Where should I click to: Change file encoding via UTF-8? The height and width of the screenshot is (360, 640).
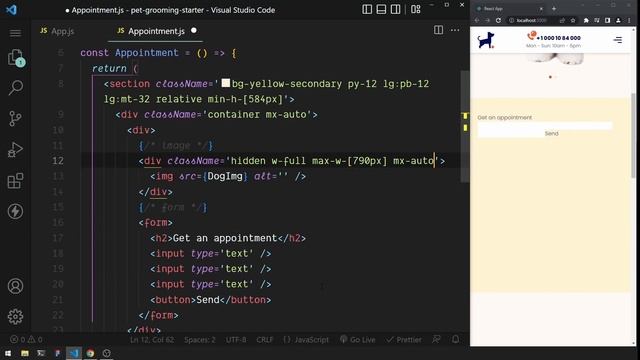click(x=236, y=340)
